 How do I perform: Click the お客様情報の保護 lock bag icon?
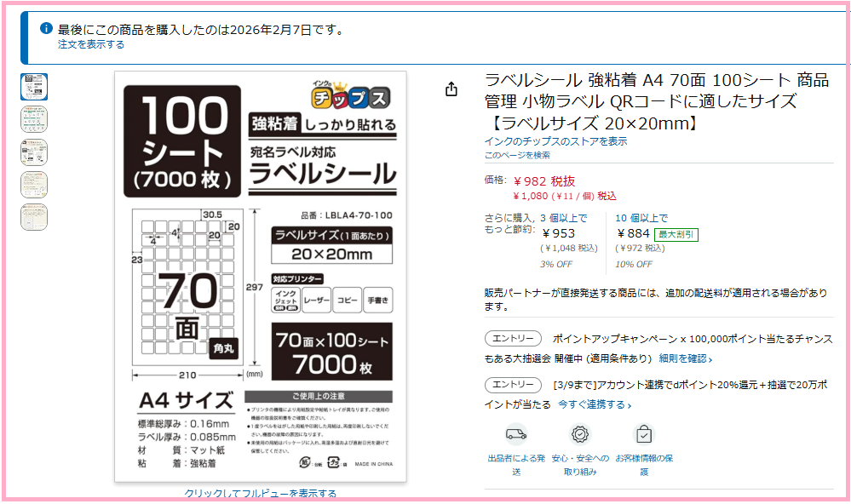tap(644, 434)
